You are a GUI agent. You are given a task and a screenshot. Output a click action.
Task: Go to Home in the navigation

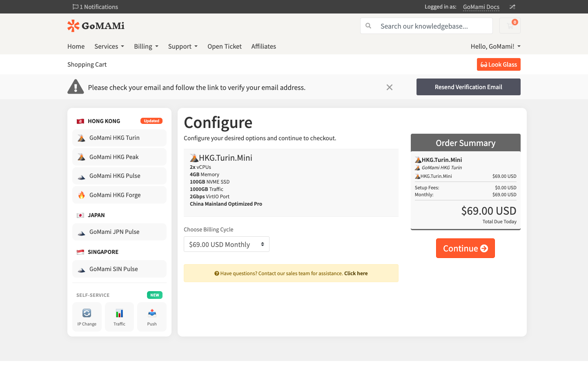76,46
